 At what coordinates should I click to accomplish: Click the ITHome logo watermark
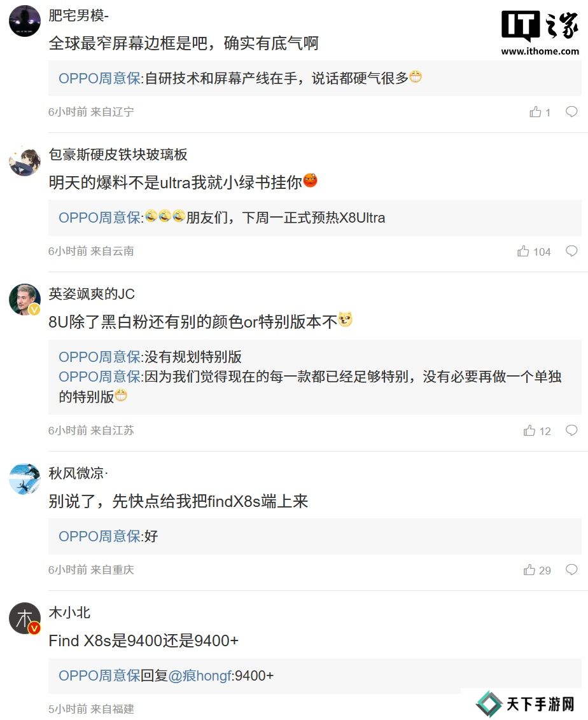(x=540, y=33)
